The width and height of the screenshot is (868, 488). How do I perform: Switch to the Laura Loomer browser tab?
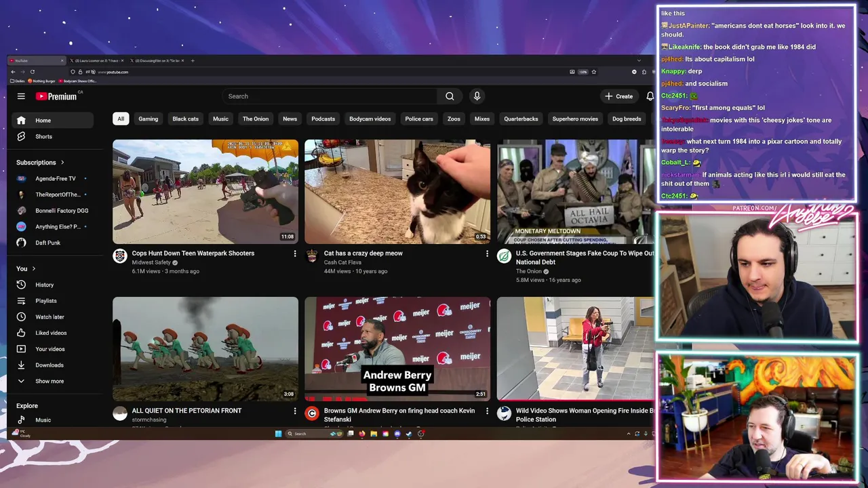point(98,61)
